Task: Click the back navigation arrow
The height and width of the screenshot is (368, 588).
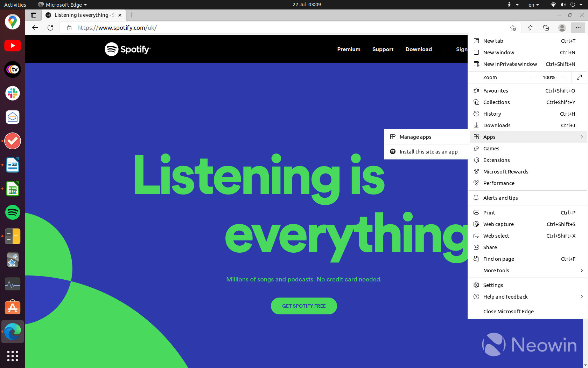Action: click(x=35, y=28)
